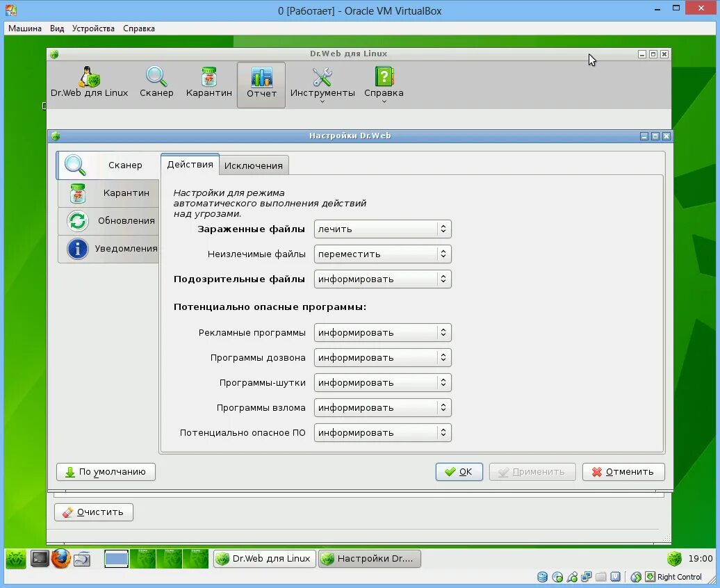
Task: Expand the Справка toolbar menu
Action: point(384,85)
